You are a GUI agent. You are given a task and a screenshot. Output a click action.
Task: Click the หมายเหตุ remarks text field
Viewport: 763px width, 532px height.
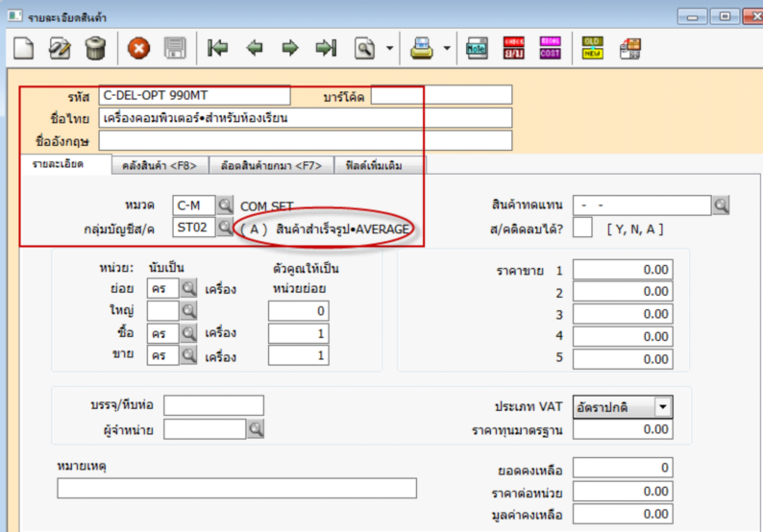236,489
